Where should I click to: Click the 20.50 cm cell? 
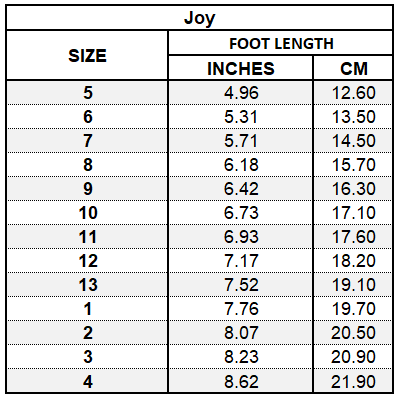tap(353, 333)
